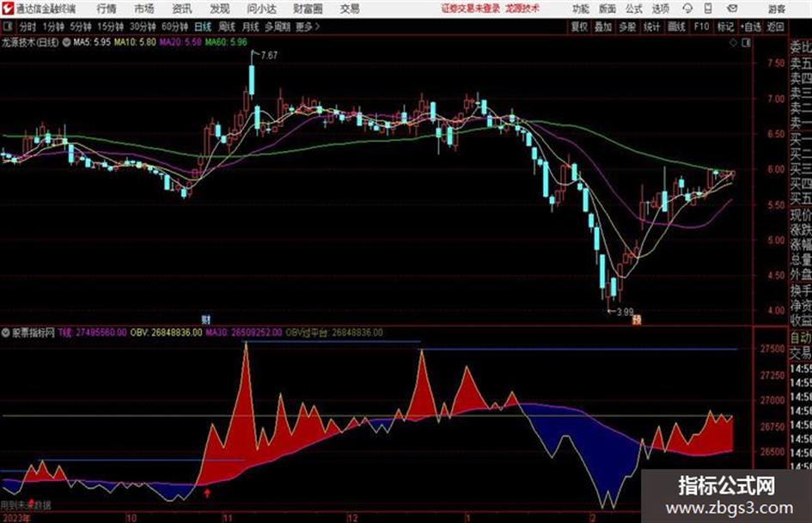Click the 游客 user account label
This screenshot has height=523, width=812.
tap(777, 9)
